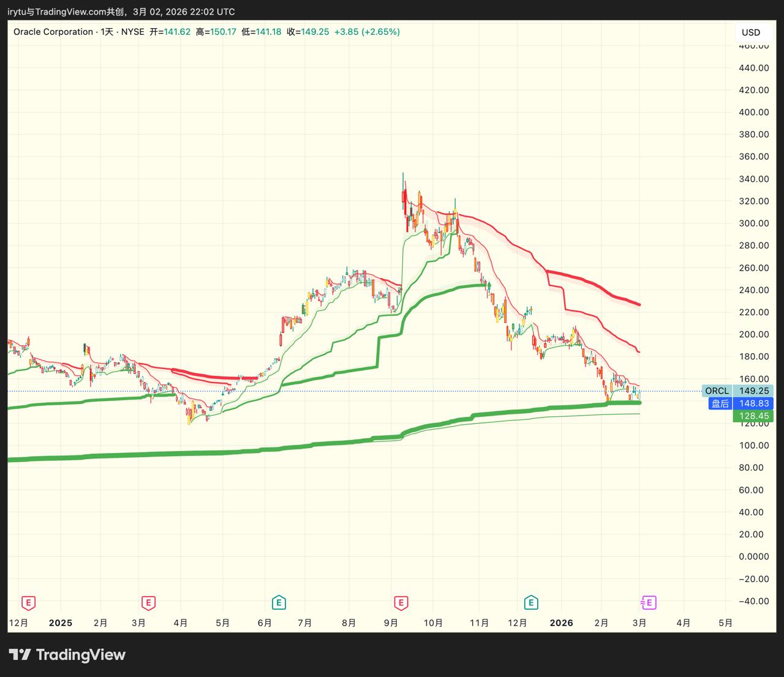This screenshot has width=784, height=677.
Task: Open the red earnings marker at March 2025
Action: pyautogui.click(x=148, y=603)
